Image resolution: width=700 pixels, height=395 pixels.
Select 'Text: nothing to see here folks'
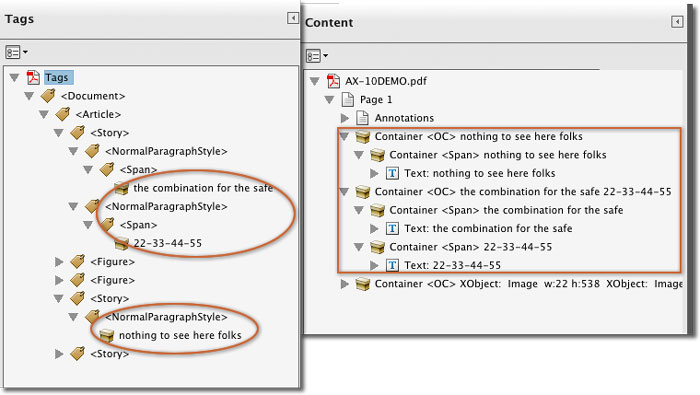(x=479, y=173)
